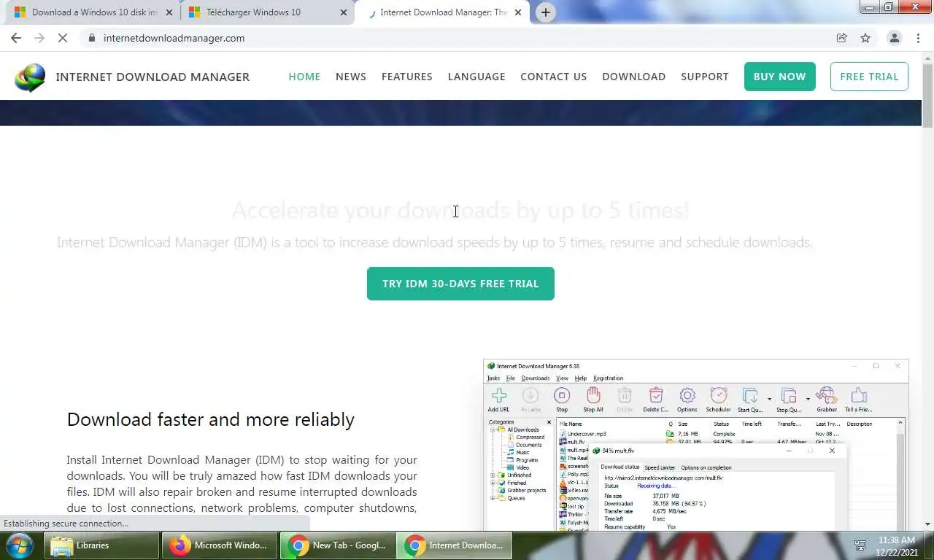The height and width of the screenshot is (560, 934).
Task: Click 'INTERNET DOWNLOAD MANAGER' site title
Action: (x=153, y=77)
